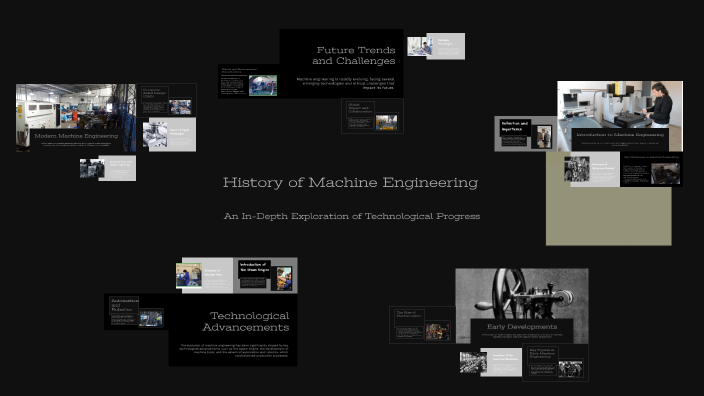This screenshot has height=396, width=704.
Task: Open the "Introduction of the Steam Engine" slide
Action: click(x=265, y=275)
